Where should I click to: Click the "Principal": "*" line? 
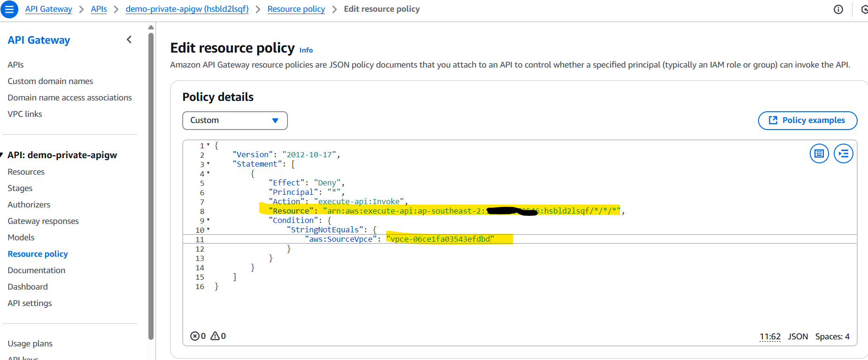(307, 192)
